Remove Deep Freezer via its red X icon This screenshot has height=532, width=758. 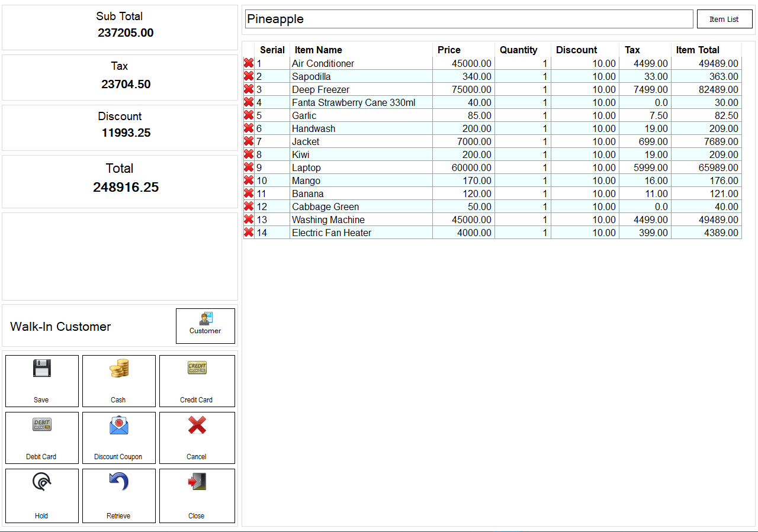pos(249,89)
